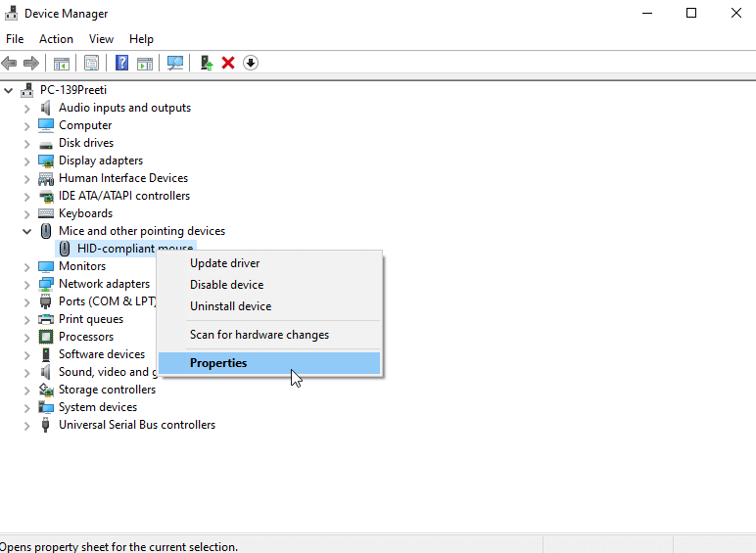Click the Human Interface Devices icon
Image resolution: width=756 pixels, height=553 pixels.
pyautogui.click(x=46, y=179)
